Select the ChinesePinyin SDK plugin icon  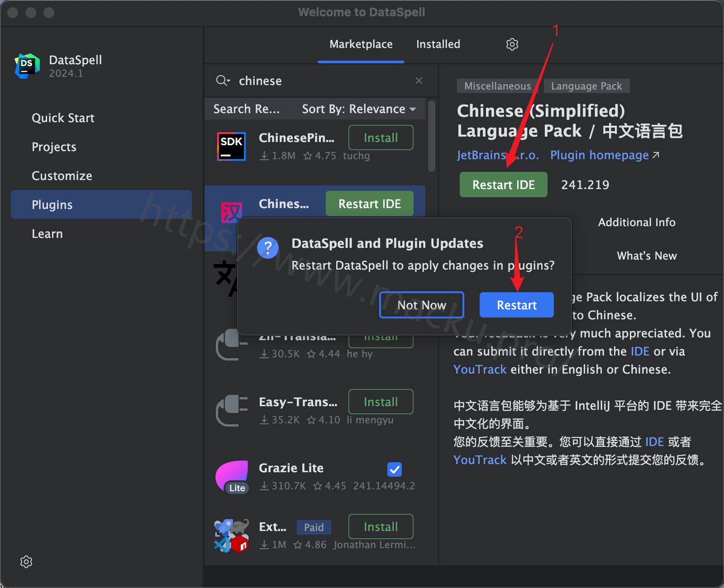(x=231, y=147)
